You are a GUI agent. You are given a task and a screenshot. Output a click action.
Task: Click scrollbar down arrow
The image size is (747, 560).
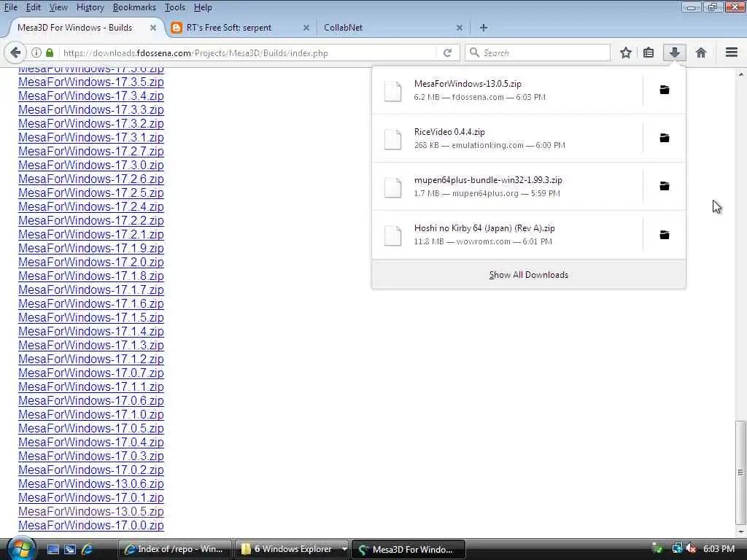pos(740,531)
